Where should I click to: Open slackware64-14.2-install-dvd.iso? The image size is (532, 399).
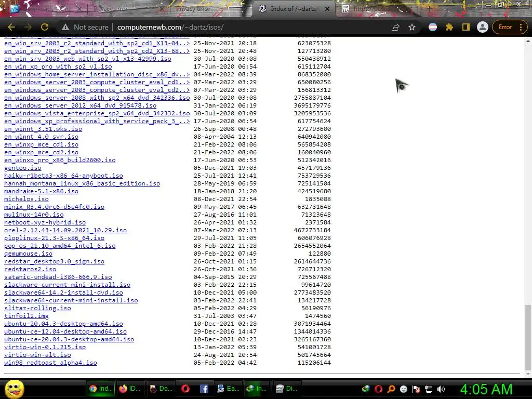(x=63, y=293)
